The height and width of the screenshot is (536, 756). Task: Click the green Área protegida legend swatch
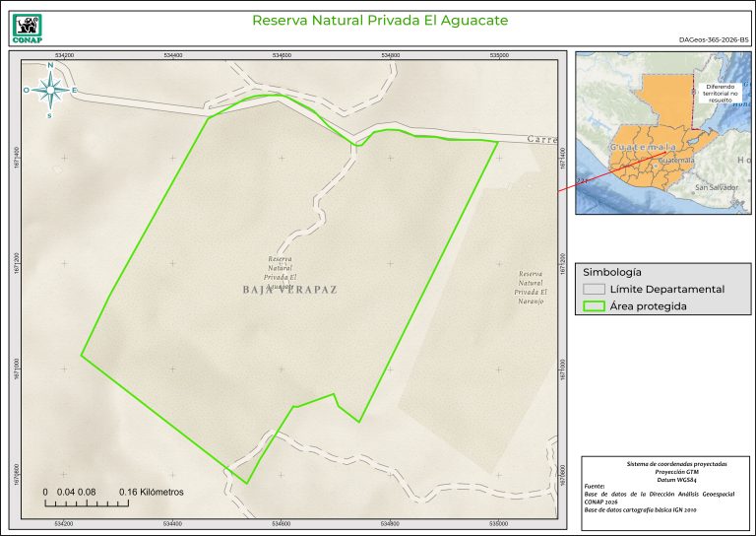pos(594,306)
